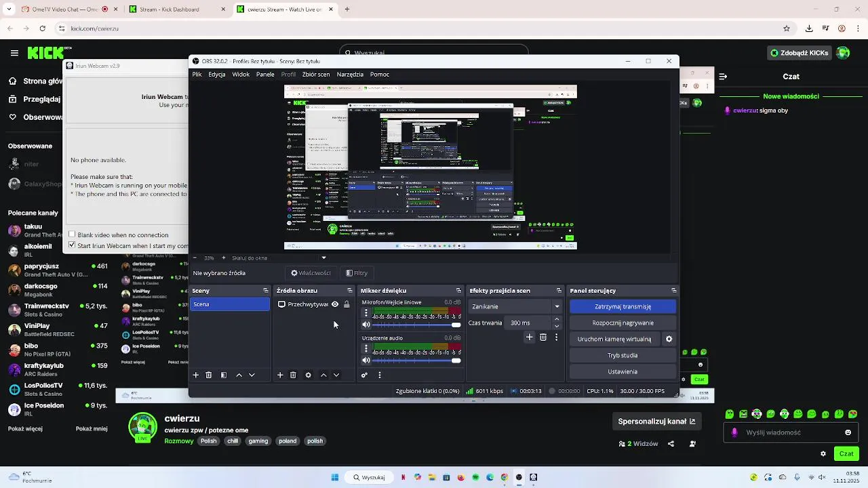Open the Widok menu in OBS

pyautogui.click(x=241, y=75)
